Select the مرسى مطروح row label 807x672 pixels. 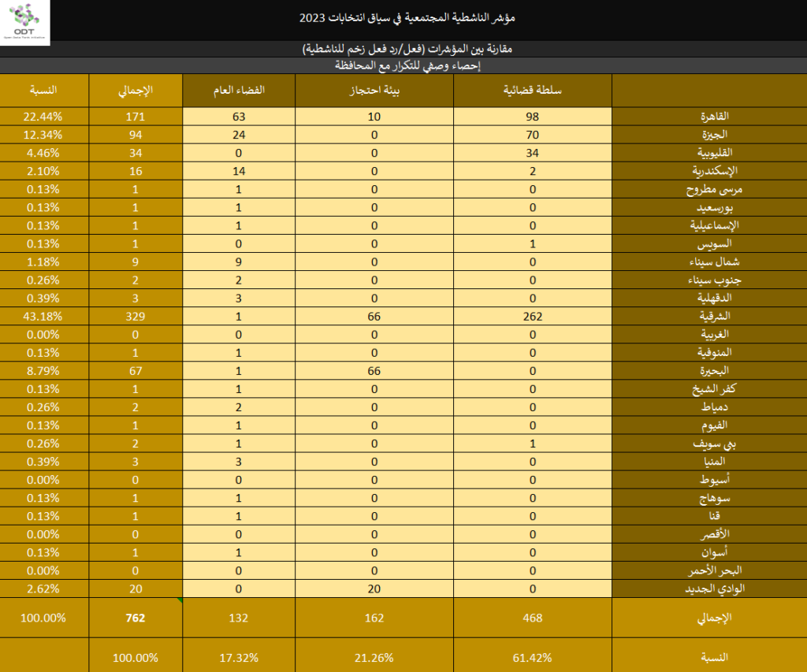[714, 189]
